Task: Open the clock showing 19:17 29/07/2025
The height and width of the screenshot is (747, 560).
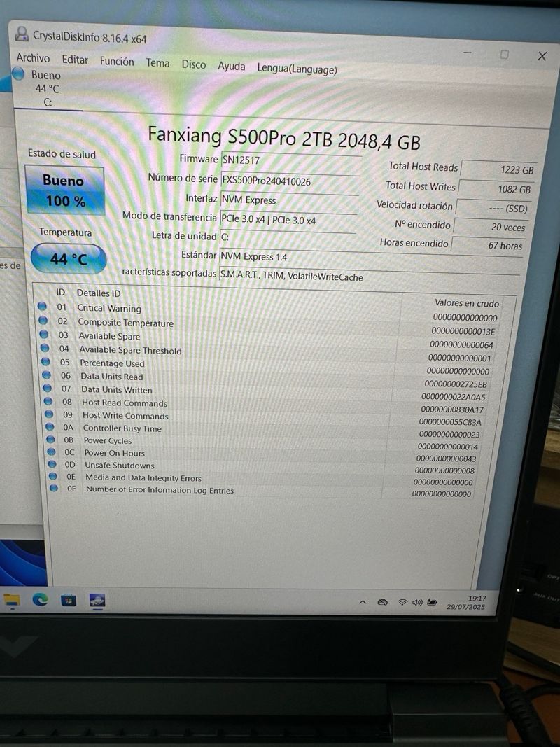Action: pos(466,603)
